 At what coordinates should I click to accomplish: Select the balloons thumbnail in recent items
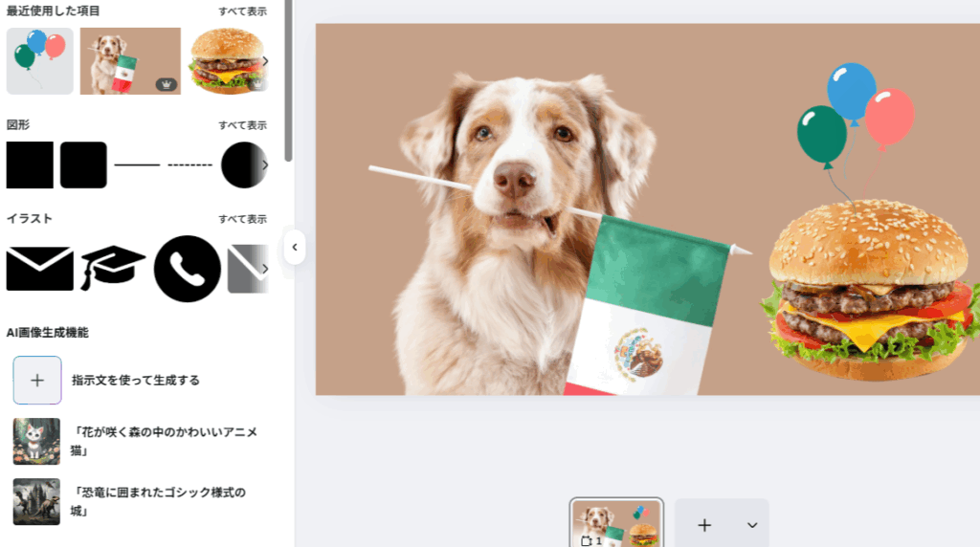click(39, 61)
